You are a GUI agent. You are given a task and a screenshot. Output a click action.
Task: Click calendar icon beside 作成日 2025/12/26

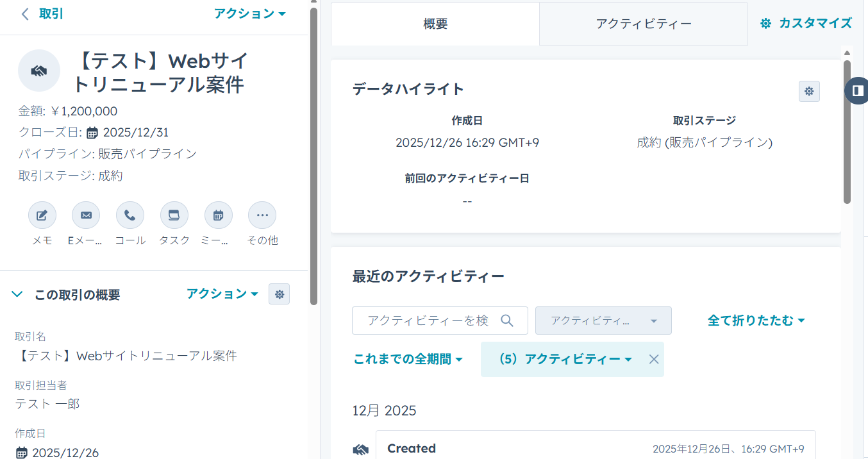tap(21, 453)
